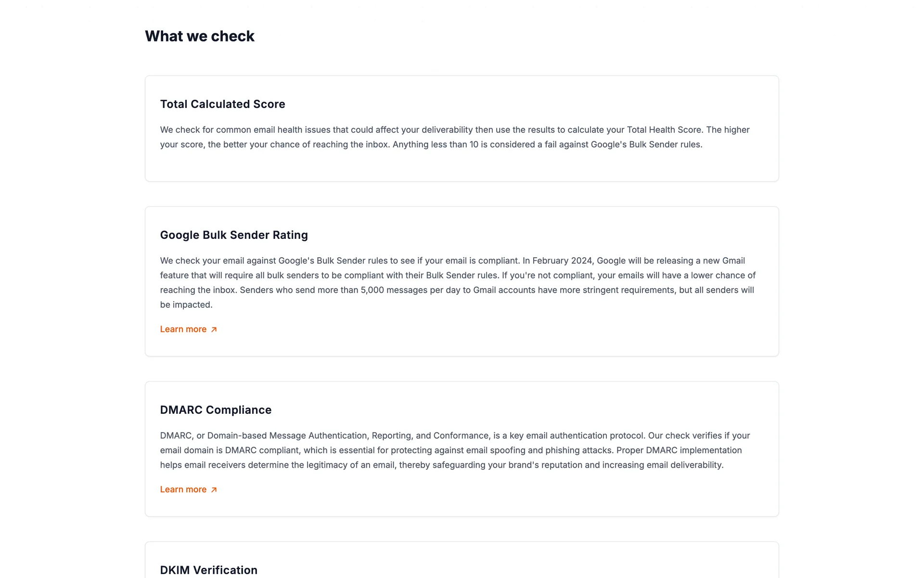The height and width of the screenshot is (578, 924).
Task: Open Learn more link under DMARC Compliance
Action: point(183,490)
